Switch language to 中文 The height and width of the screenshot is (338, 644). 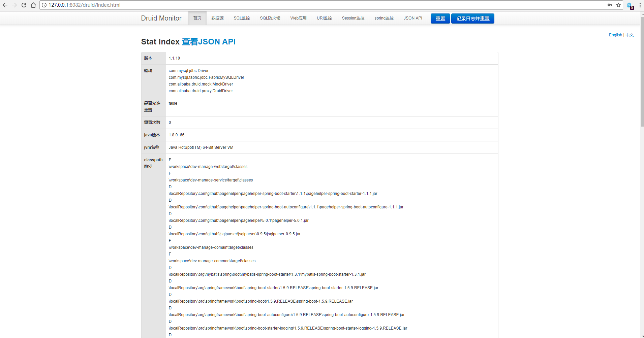pyautogui.click(x=630, y=35)
